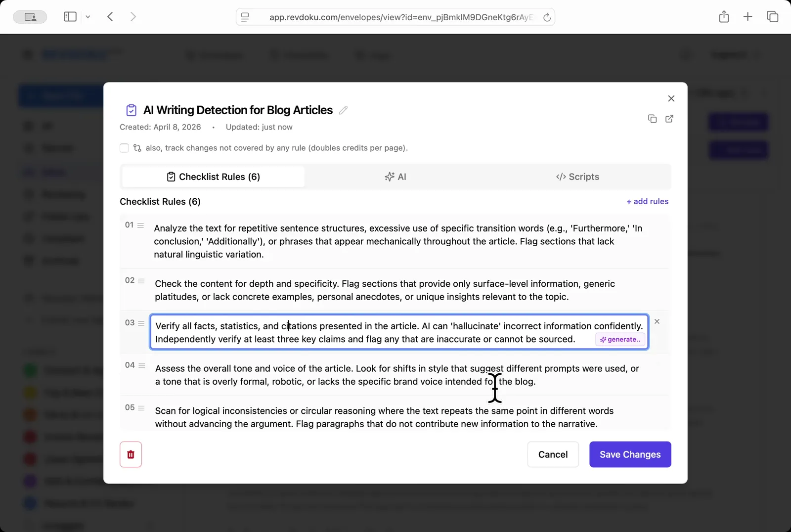Screen dimensions: 791x532
Task: Delete this checklist with the trash icon
Action: (x=131, y=454)
